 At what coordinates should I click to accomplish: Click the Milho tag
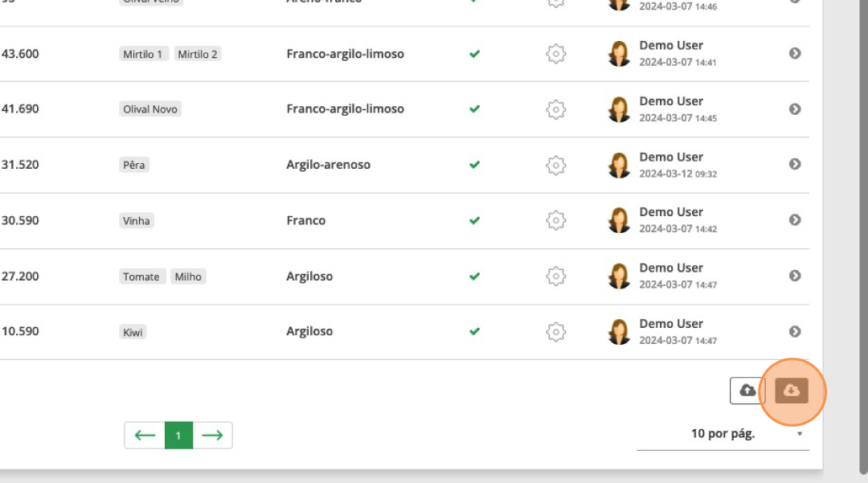(x=188, y=276)
